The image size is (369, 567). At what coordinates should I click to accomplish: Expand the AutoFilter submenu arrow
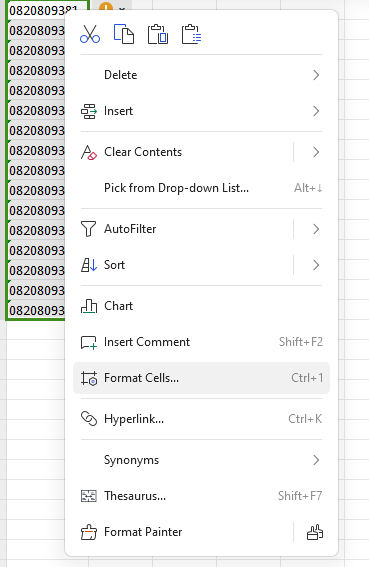click(316, 229)
